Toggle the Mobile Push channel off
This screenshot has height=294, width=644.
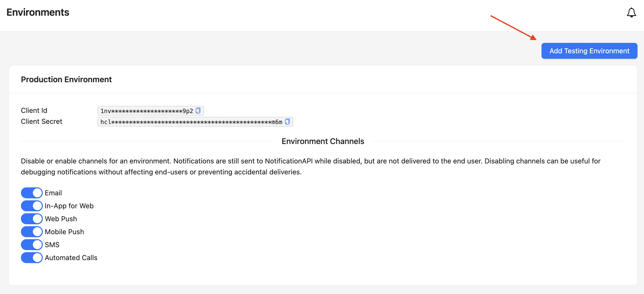31,232
